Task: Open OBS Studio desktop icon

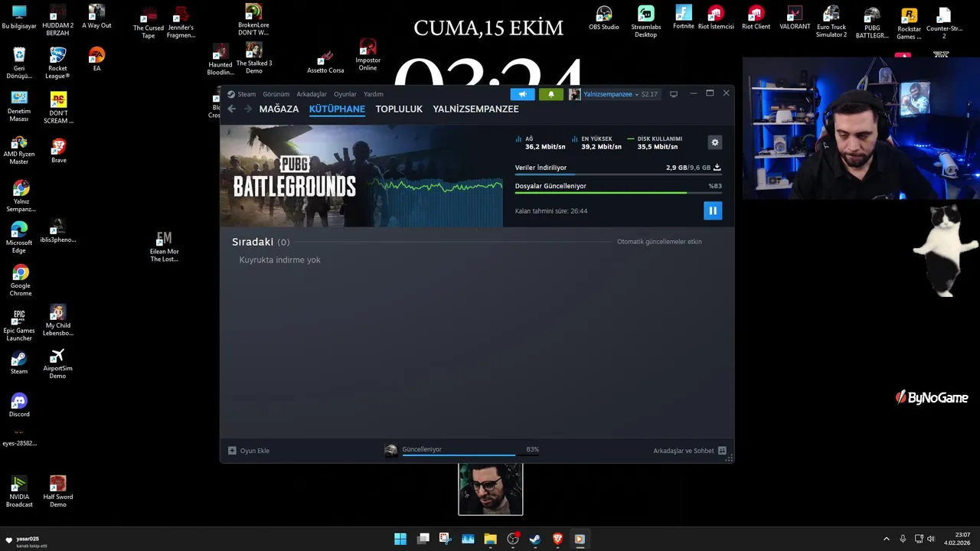Action: point(604,18)
